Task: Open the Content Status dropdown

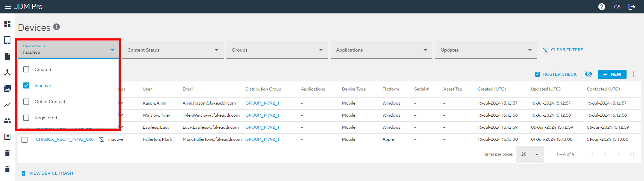Action: click(173, 50)
